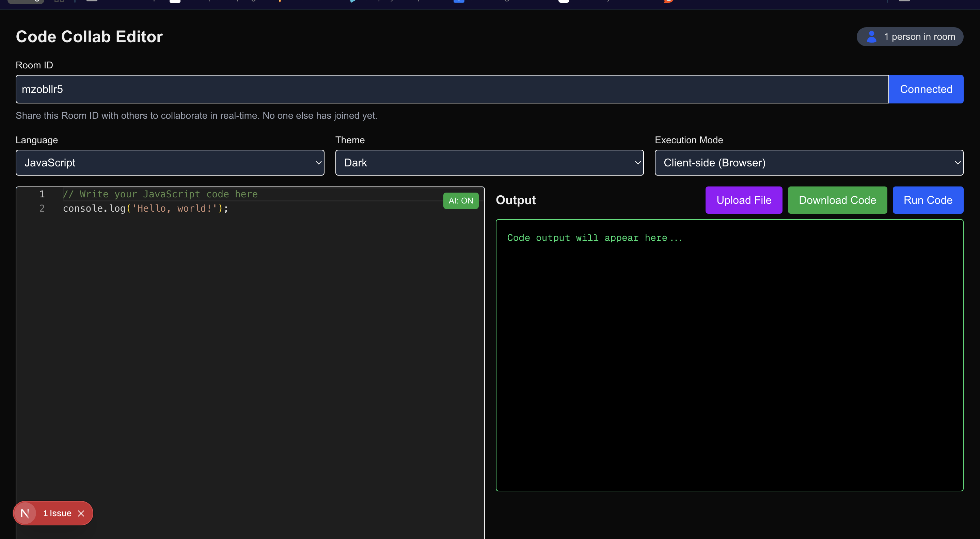Screen dimensions: 980x539
Task: Click the green Download Code button
Action: [837, 200]
